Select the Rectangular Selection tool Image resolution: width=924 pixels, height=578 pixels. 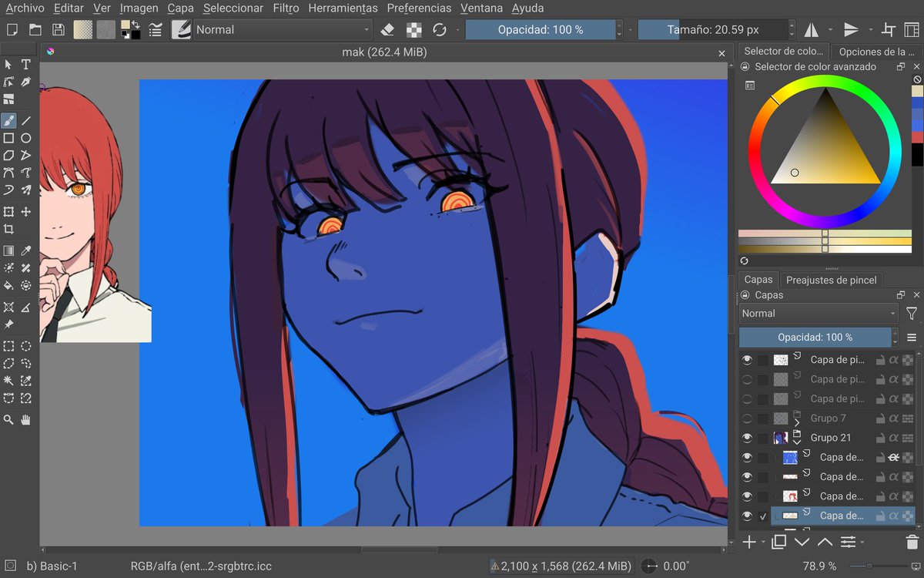(x=8, y=346)
